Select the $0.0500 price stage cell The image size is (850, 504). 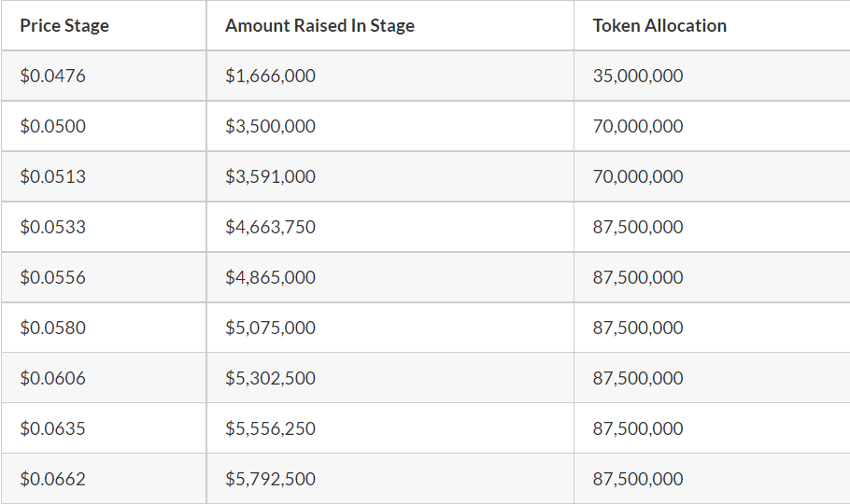click(x=104, y=126)
